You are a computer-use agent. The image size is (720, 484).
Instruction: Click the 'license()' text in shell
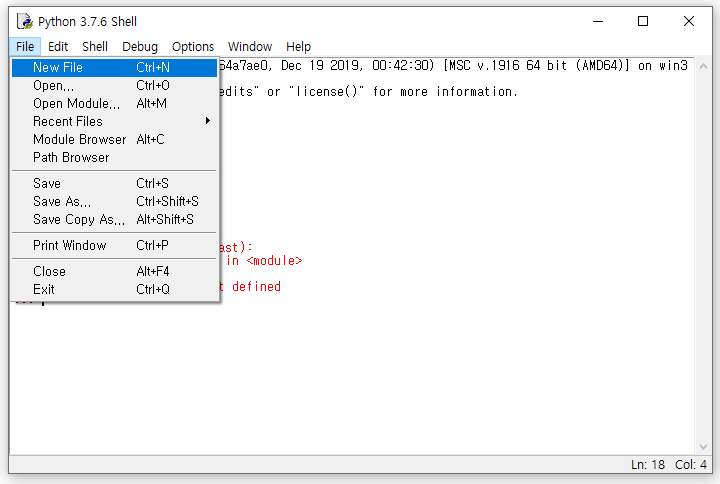click(x=326, y=91)
